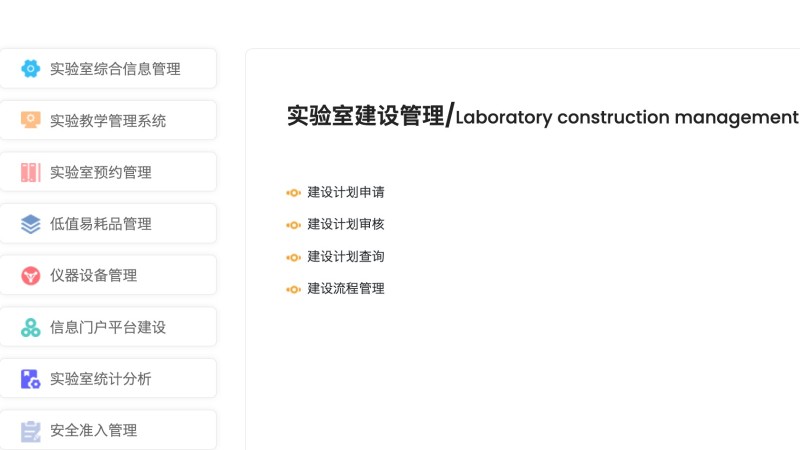800x450 pixels.
Task: Go to 低值易耗品管理 section
Action: pos(108,223)
